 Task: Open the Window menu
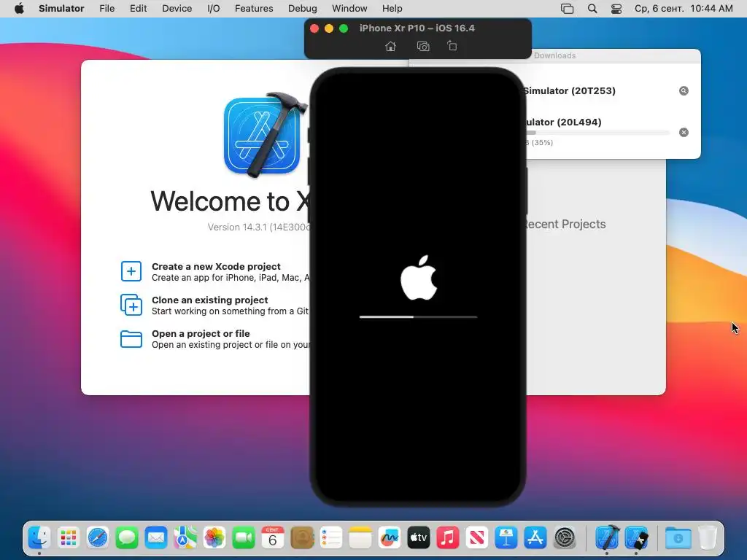click(x=349, y=9)
